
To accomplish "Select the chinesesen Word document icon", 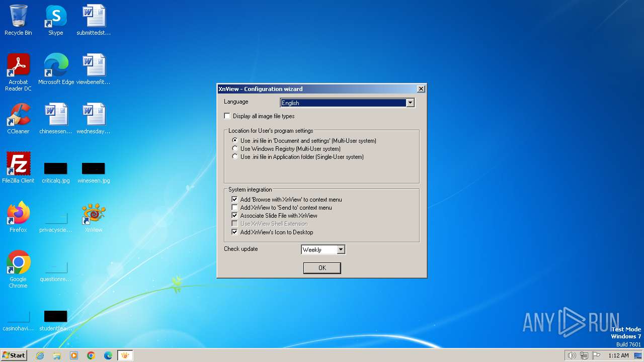I will [x=56, y=118].
